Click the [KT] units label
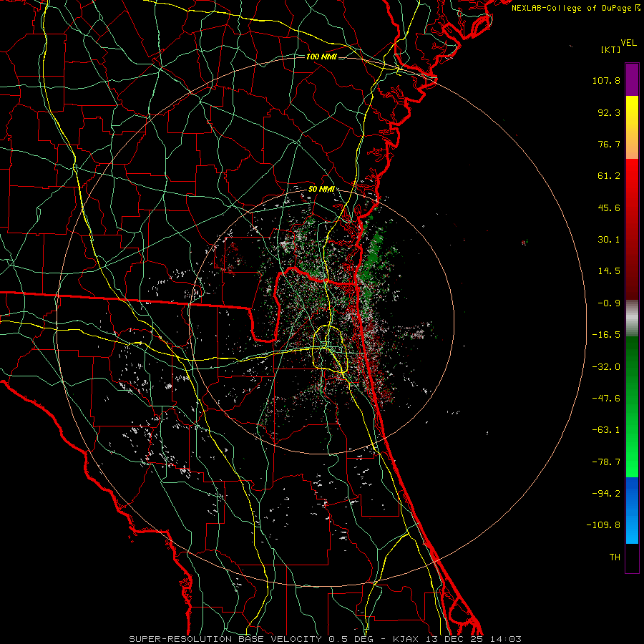The image size is (644, 644). point(610,49)
